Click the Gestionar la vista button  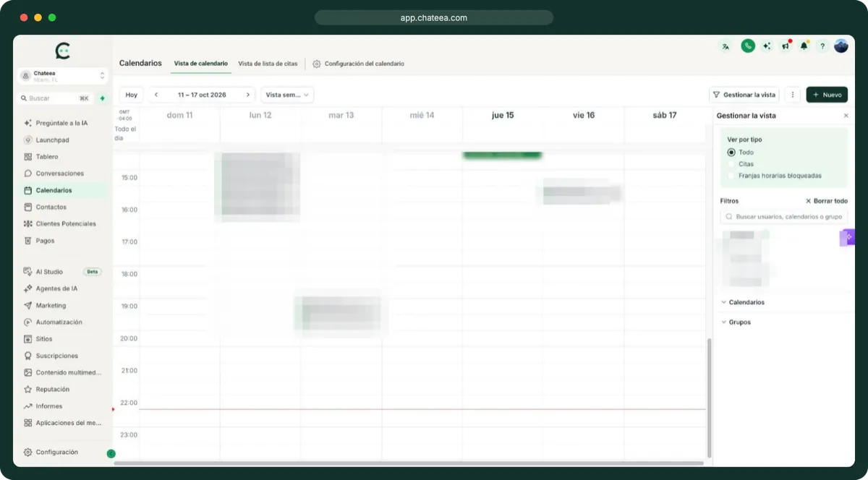tap(744, 95)
